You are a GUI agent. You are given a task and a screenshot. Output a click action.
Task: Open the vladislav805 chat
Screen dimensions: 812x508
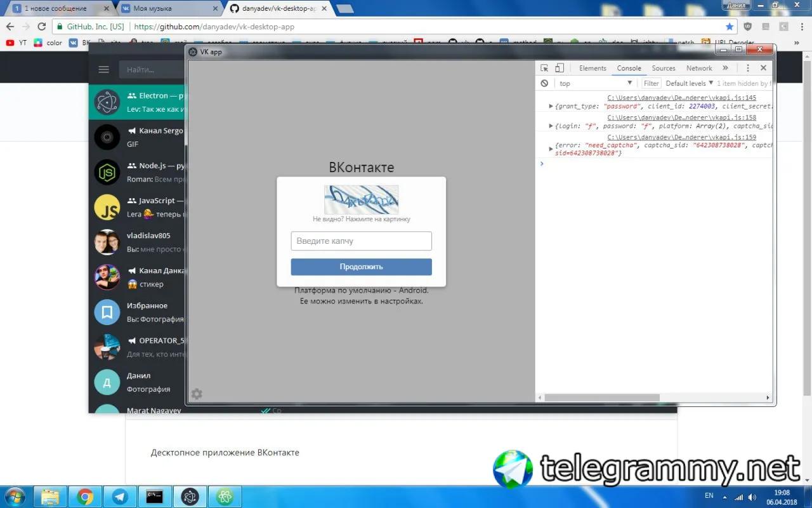[137, 242]
